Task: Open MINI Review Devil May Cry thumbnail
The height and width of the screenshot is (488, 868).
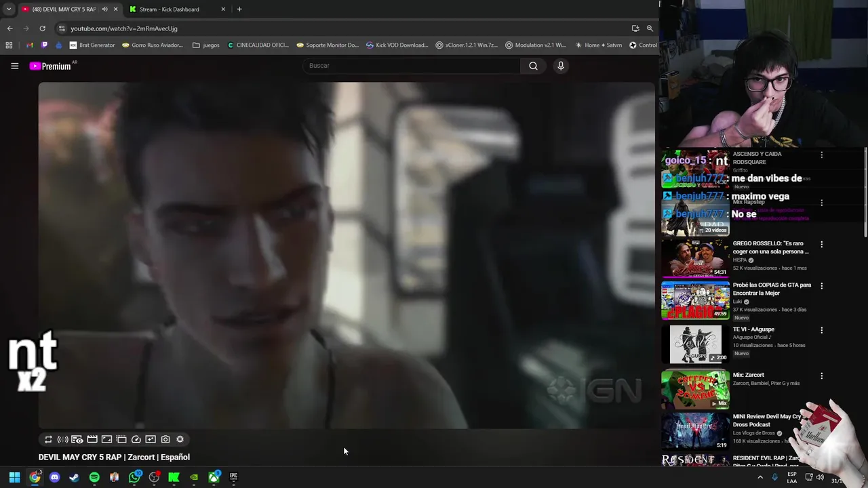Action: click(x=695, y=430)
